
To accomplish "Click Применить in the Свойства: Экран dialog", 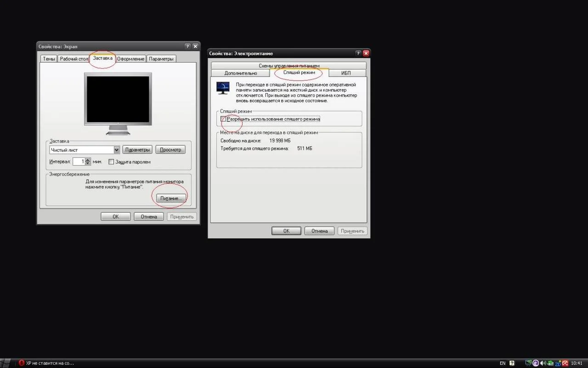I will 182,217.
